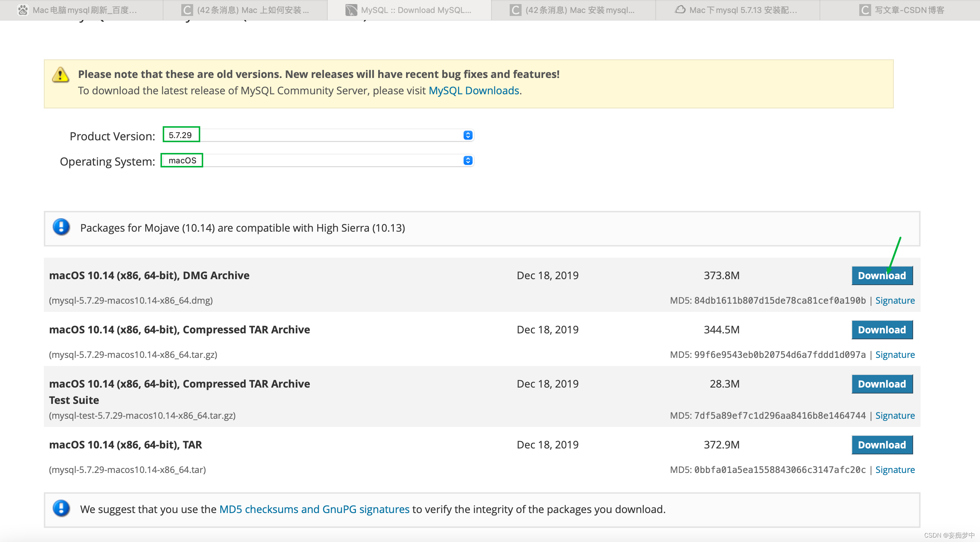Screen dimensions: 980x542
Task: Click filename mysql-5.7.29-macos10.14-x86_64.dmg
Action: click(131, 300)
